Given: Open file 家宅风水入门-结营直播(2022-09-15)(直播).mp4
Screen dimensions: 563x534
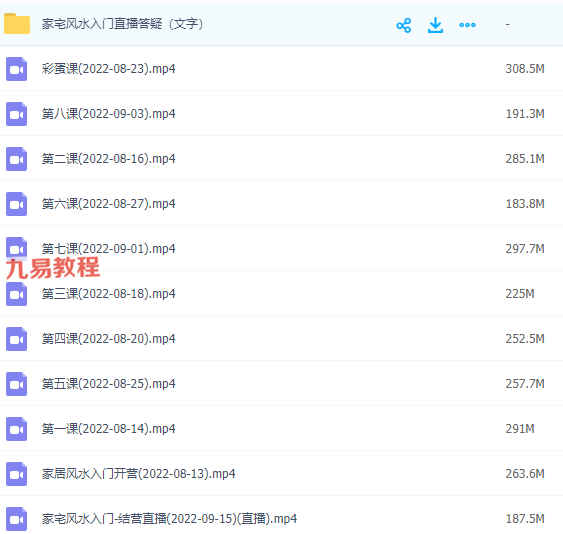Looking at the screenshot, I should pyautogui.click(x=169, y=519).
